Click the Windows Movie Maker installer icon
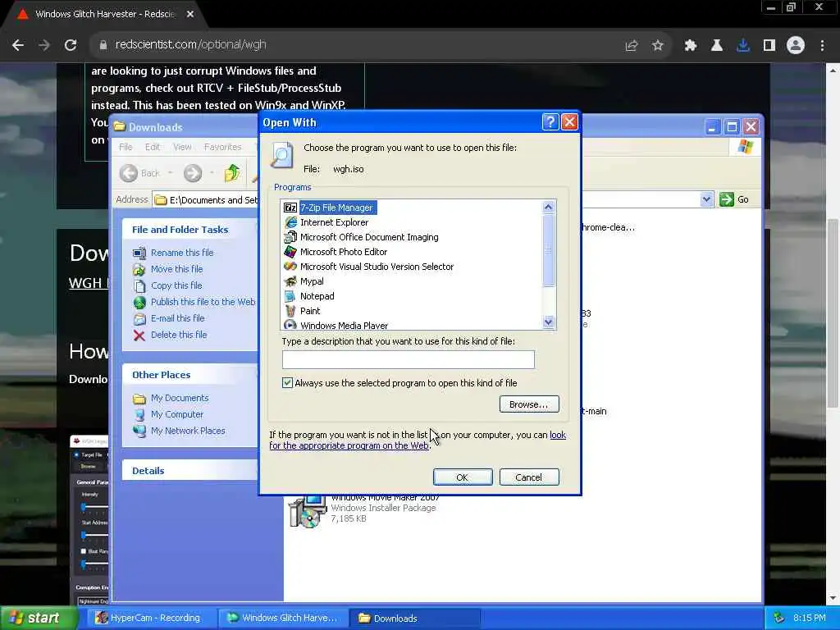The width and height of the screenshot is (840, 630). pyautogui.click(x=308, y=511)
